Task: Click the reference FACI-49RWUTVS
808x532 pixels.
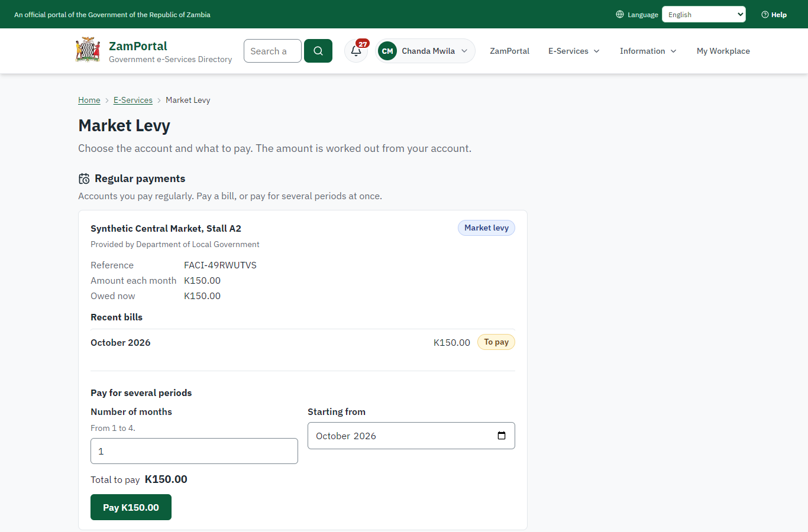Action: (220, 265)
